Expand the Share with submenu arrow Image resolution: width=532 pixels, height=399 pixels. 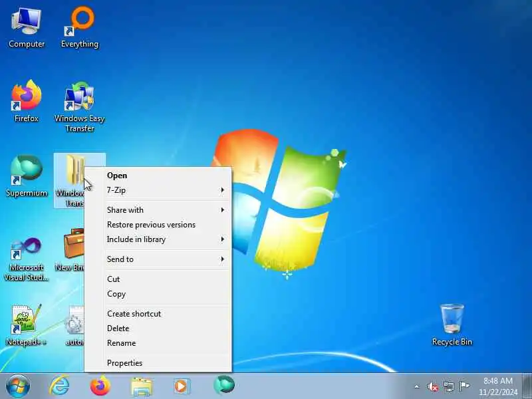(223, 210)
